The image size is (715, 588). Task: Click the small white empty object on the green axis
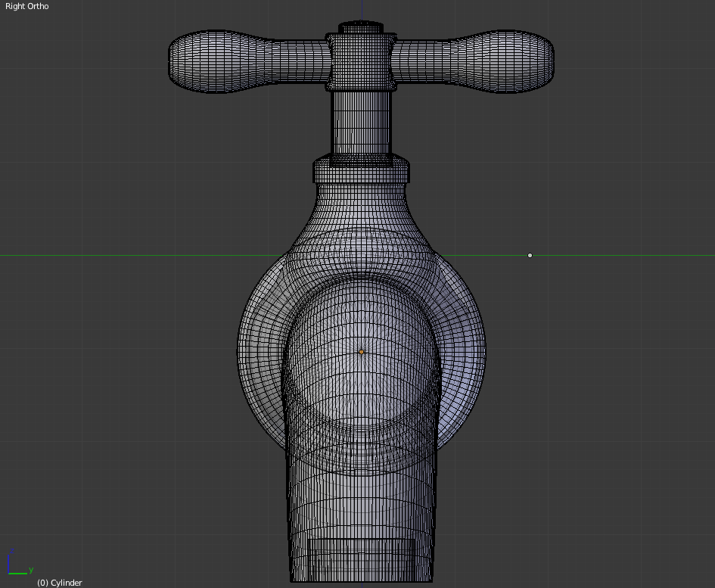(x=530, y=256)
